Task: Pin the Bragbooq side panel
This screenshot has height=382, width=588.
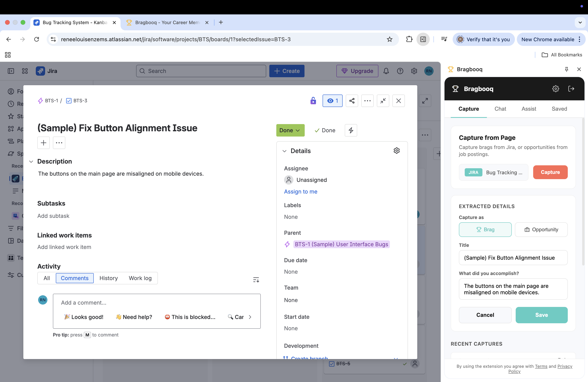Action: [x=566, y=69]
